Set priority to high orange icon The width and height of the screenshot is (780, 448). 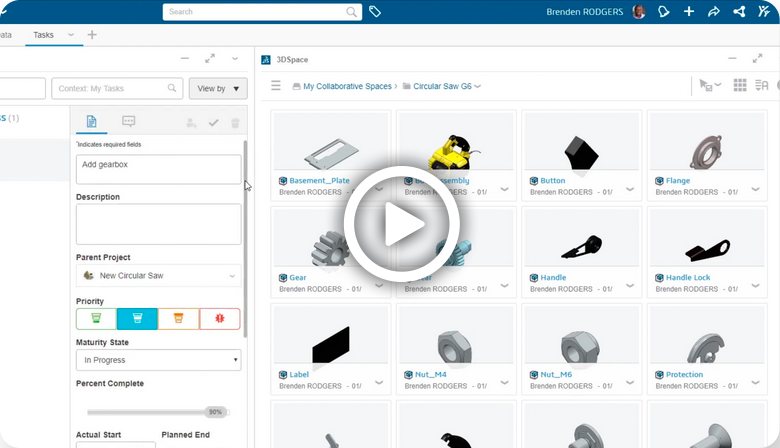[x=179, y=319]
